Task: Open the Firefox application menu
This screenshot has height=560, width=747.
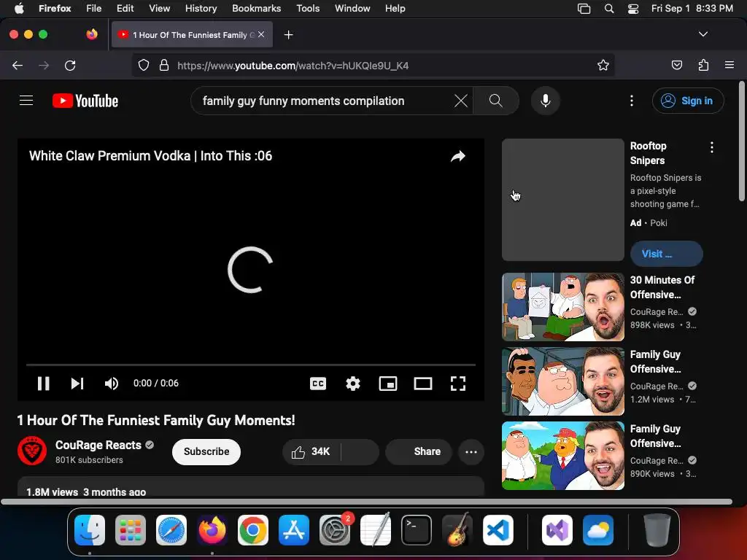Action: pyautogui.click(x=729, y=65)
